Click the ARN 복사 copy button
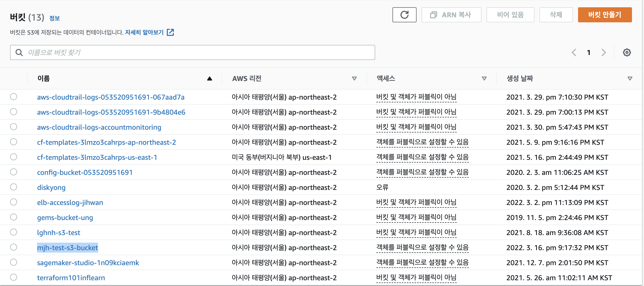The image size is (644, 286). 451,15
